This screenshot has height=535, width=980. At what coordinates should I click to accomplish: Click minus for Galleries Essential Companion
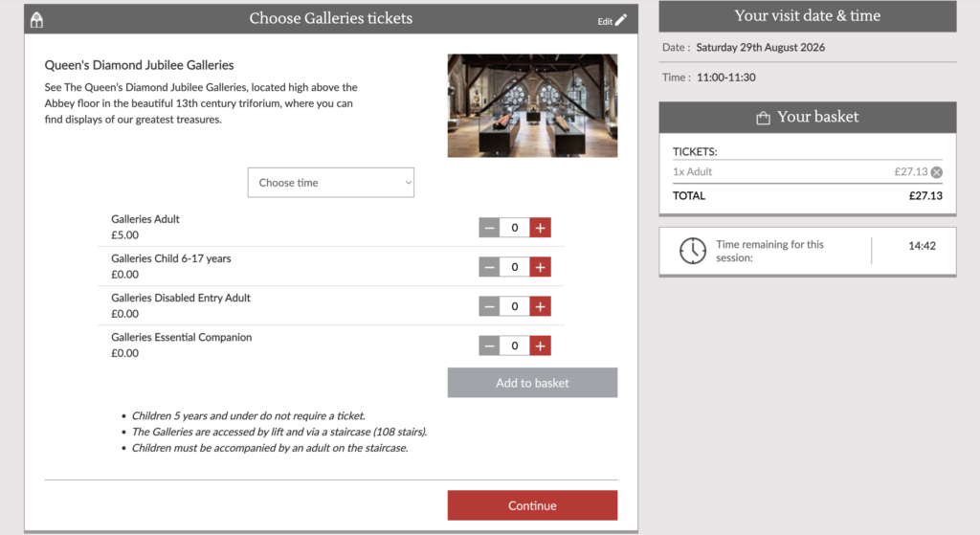point(489,346)
